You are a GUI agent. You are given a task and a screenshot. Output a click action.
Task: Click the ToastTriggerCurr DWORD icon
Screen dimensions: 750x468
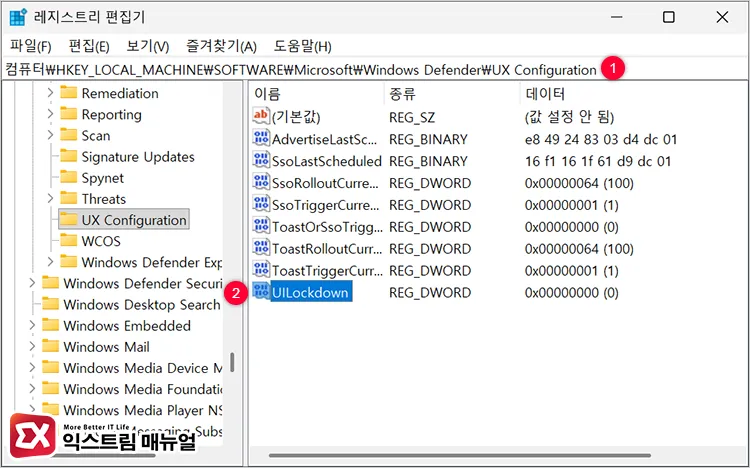261,270
